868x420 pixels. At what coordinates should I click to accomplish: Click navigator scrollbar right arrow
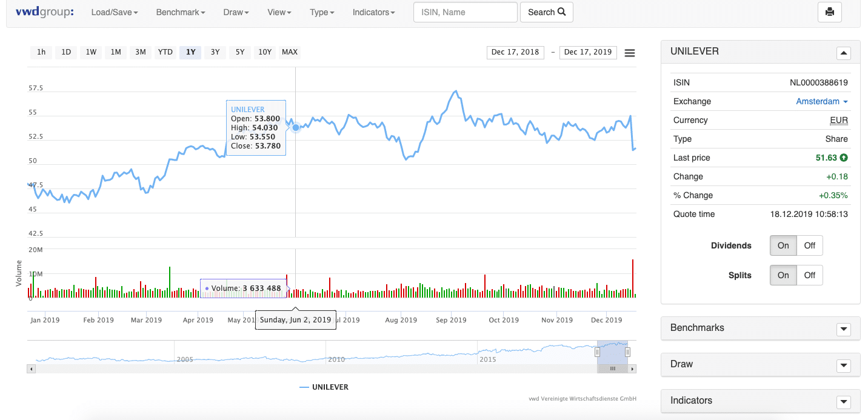click(x=632, y=368)
